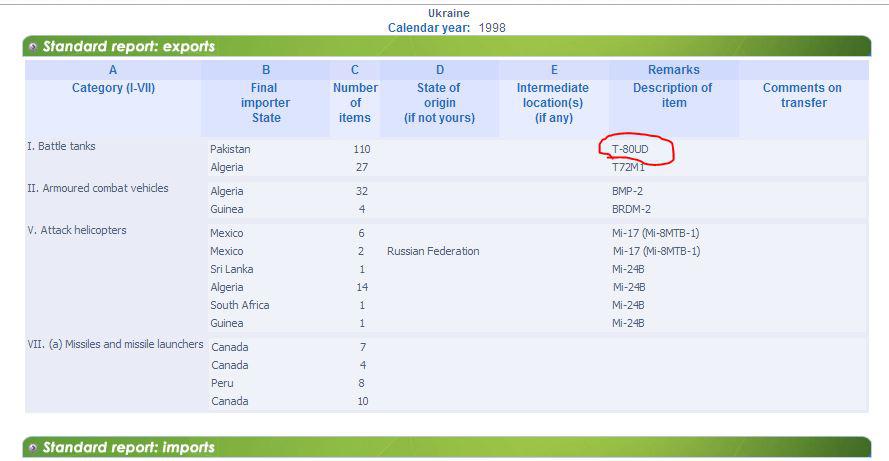Expand the Standard report: imports section icon
This screenshot has height=461, width=889.
33,447
